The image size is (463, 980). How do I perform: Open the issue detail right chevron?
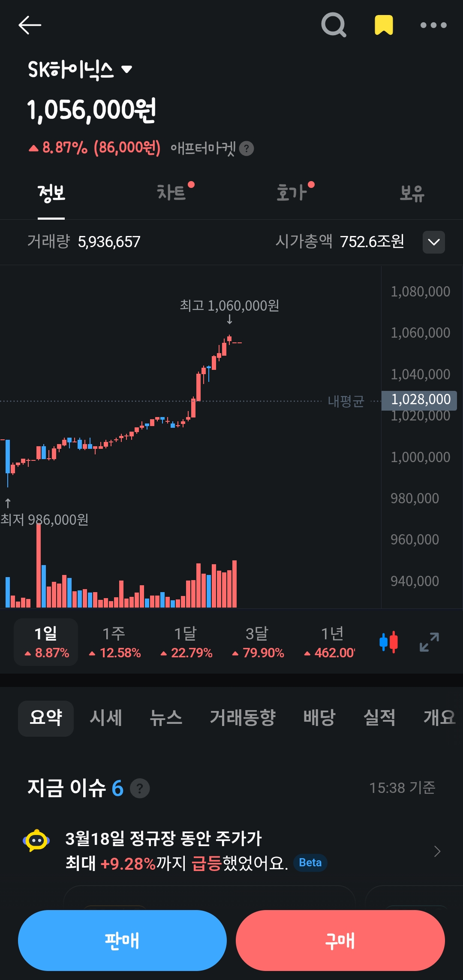click(437, 851)
